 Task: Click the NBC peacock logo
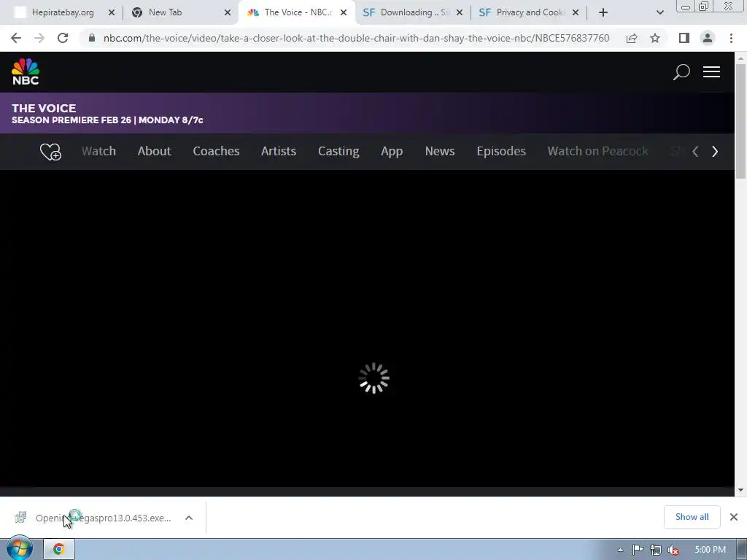pyautogui.click(x=26, y=72)
